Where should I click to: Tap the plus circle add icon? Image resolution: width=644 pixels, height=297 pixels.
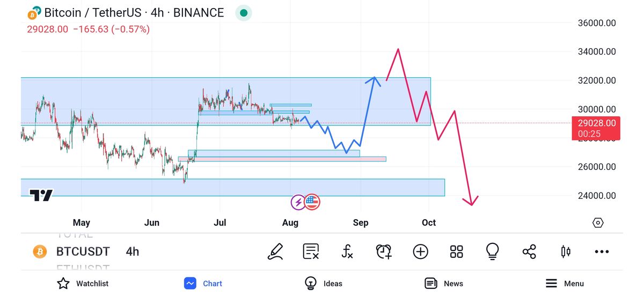420,251
